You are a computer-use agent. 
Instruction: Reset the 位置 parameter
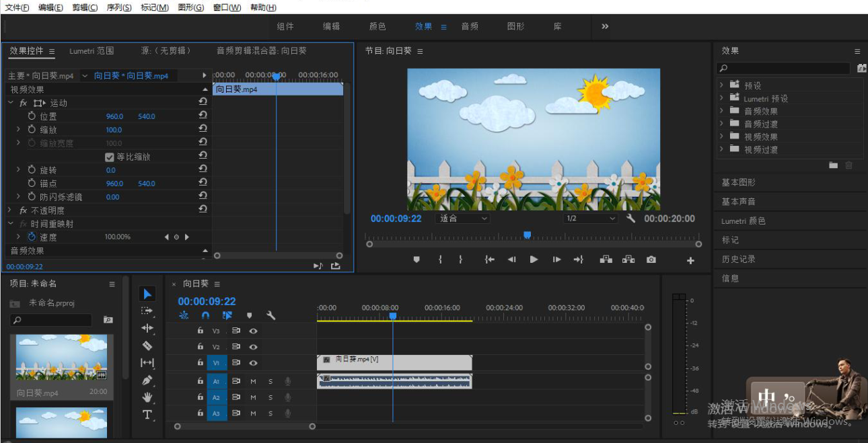tap(203, 116)
